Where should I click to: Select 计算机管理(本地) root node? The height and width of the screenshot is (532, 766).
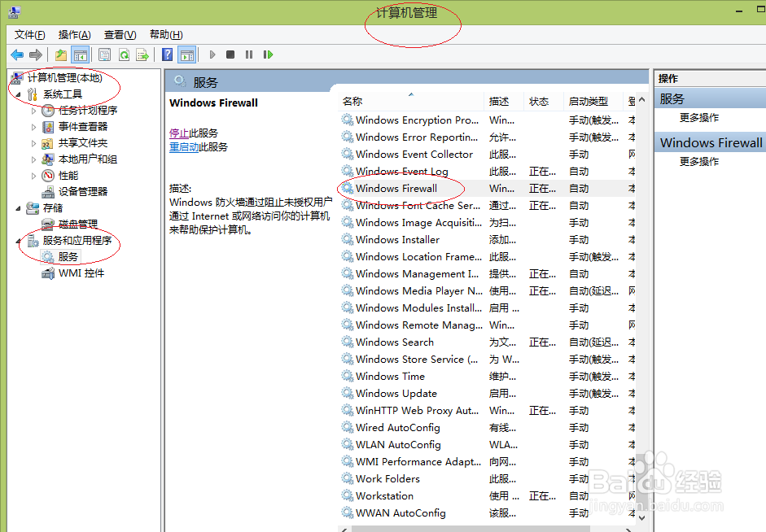click(x=64, y=77)
